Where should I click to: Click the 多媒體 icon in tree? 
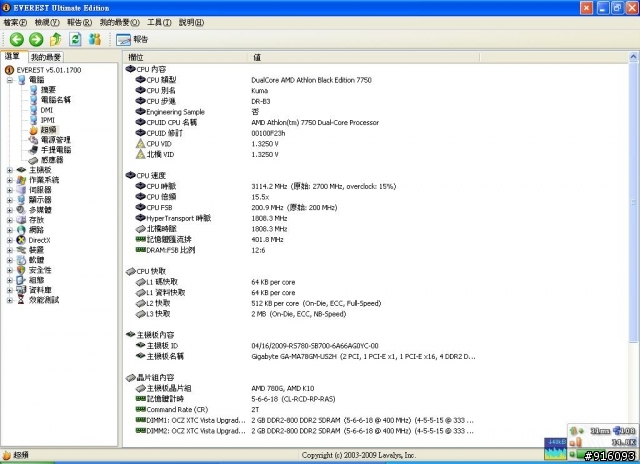click(x=21, y=210)
